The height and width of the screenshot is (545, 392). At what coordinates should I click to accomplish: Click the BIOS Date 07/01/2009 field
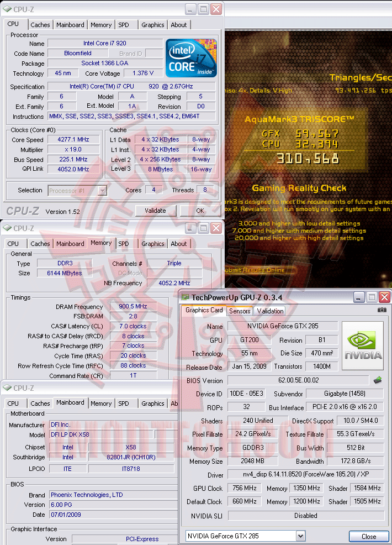pos(113,515)
